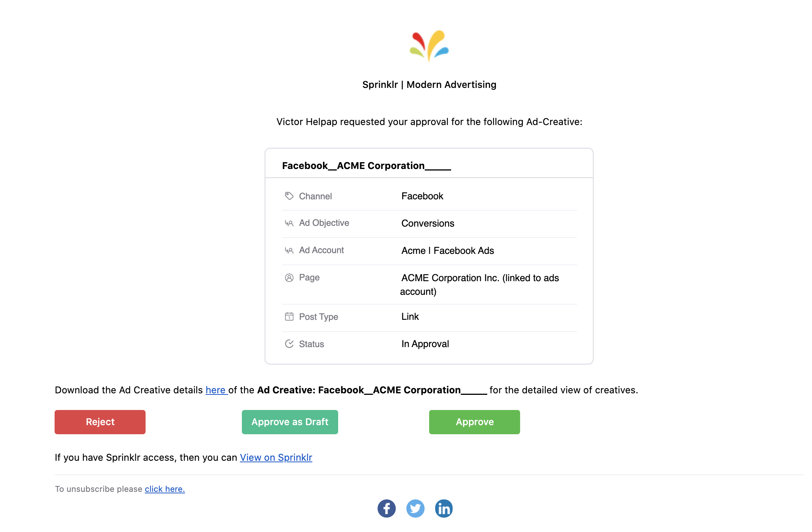This screenshot has width=812, height=532.
Task: Approve the ad creative
Action: click(475, 422)
